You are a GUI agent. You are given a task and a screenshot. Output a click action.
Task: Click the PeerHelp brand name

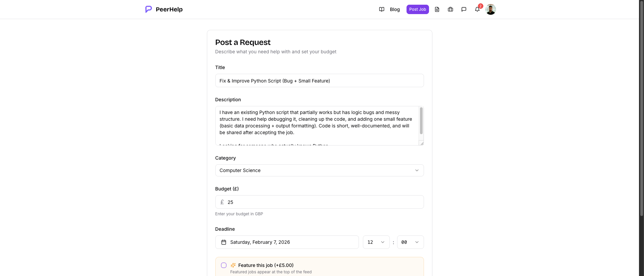(169, 9)
